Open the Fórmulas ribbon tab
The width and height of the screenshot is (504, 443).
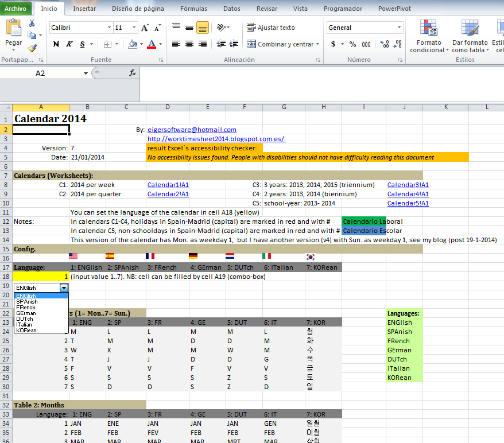pyautogui.click(x=193, y=9)
